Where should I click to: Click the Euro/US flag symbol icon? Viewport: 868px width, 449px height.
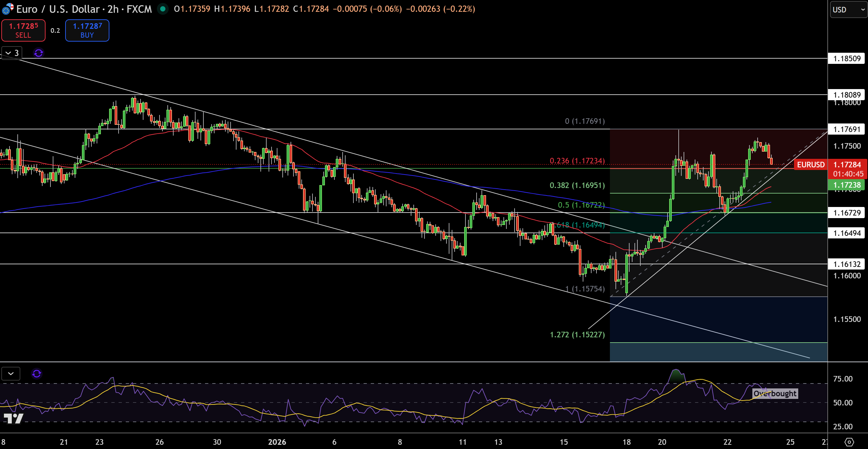coord(8,9)
